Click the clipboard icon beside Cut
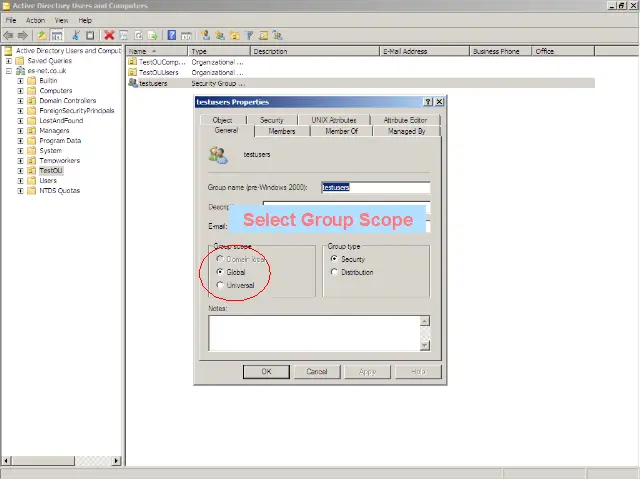Image resolution: width=640 pixels, height=480 pixels. 90,36
